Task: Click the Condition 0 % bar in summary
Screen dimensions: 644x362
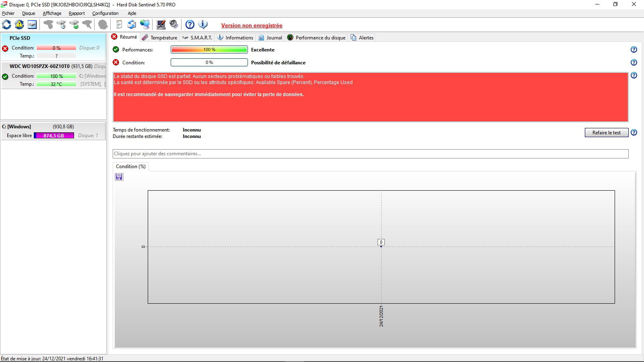Action: tap(209, 62)
